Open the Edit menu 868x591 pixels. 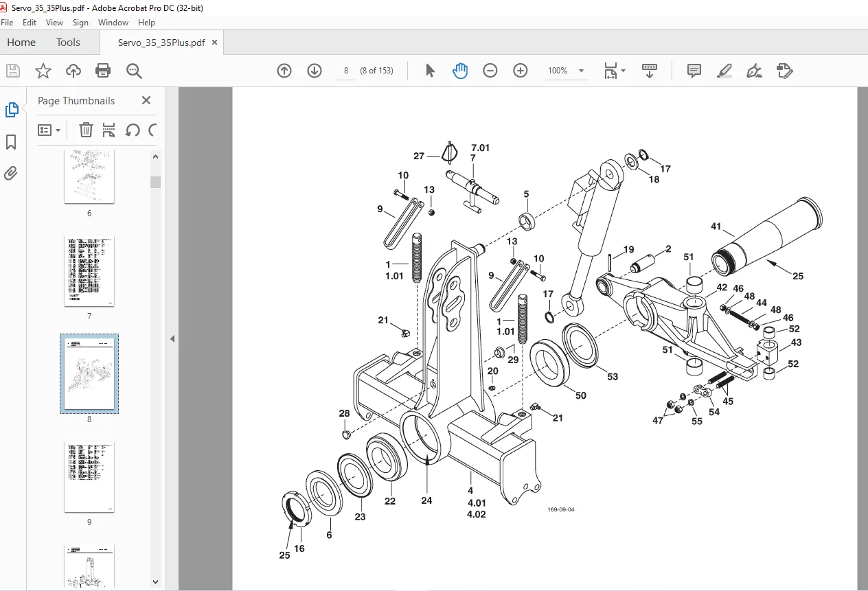tap(30, 23)
